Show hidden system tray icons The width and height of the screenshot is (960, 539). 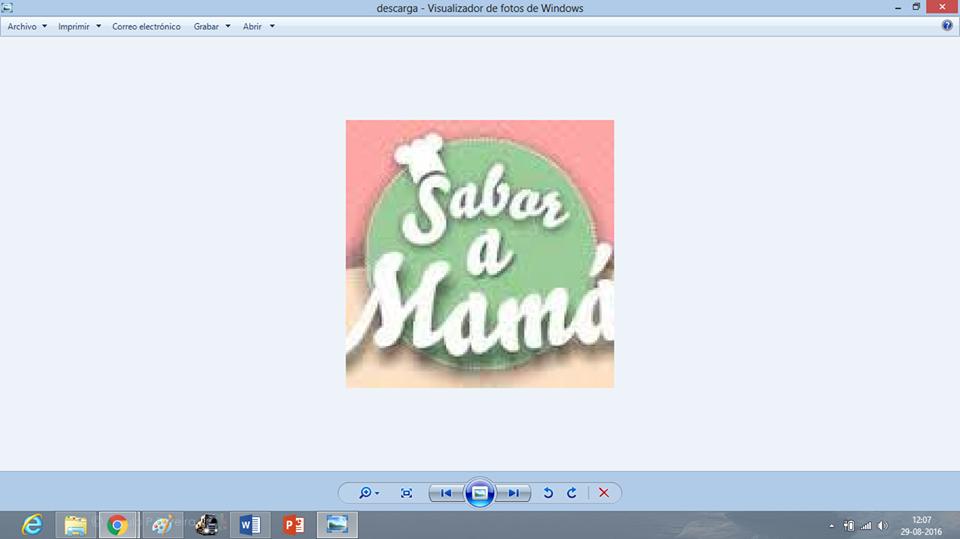tap(831, 526)
